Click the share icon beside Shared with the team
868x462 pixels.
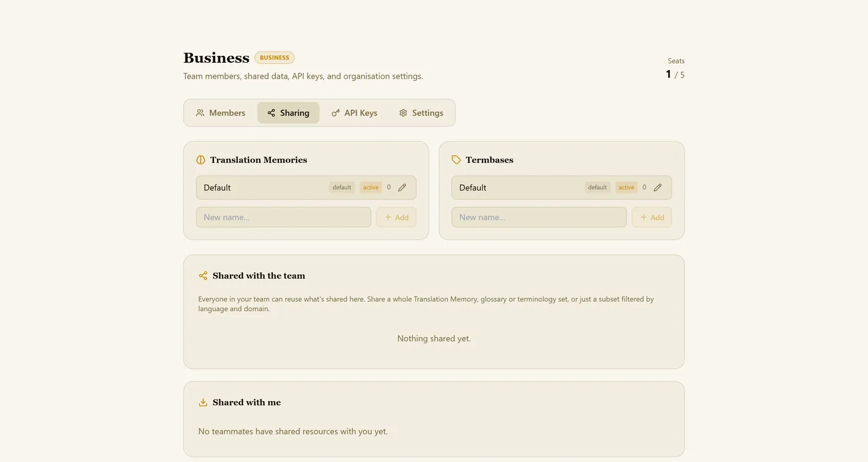tap(203, 276)
